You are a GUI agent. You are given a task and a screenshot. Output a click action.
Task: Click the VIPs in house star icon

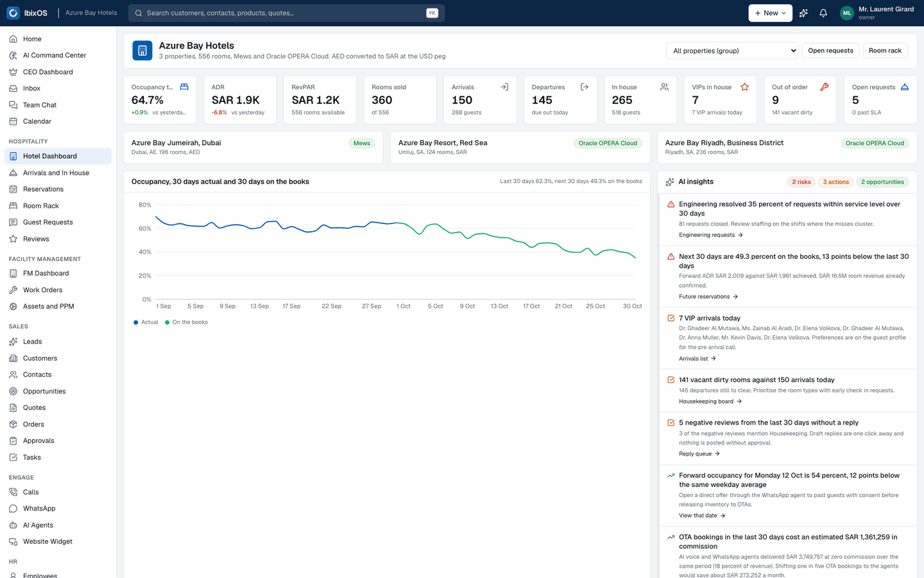click(x=744, y=87)
